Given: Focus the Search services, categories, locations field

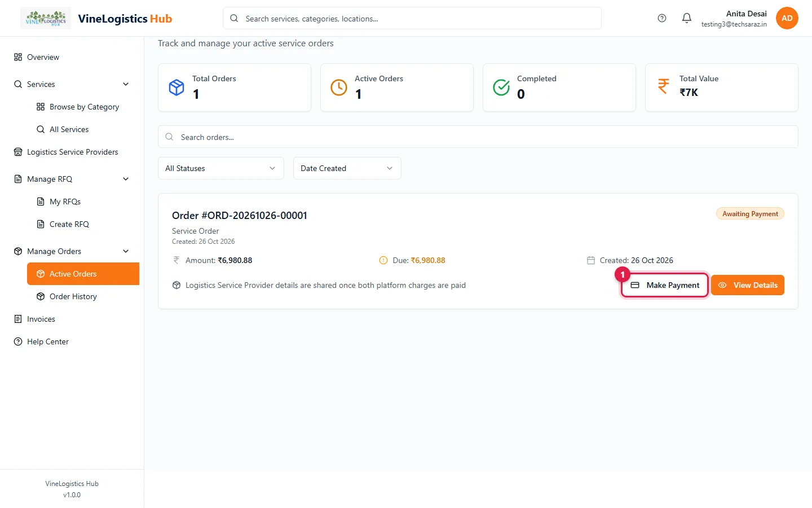Looking at the screenshot, I should pos(412,18).
